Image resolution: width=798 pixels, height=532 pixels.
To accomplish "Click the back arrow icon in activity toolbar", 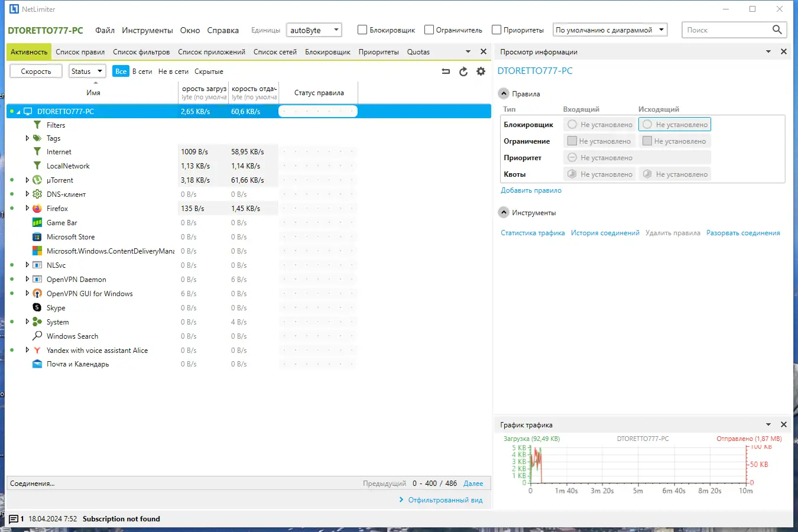I will (445, 71).
